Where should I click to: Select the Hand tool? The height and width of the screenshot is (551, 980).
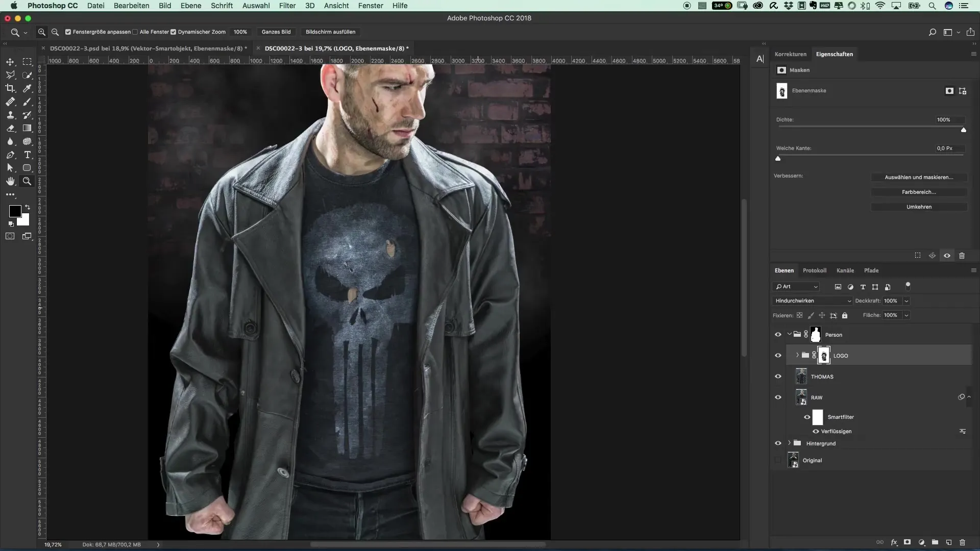tap(10, 181)
